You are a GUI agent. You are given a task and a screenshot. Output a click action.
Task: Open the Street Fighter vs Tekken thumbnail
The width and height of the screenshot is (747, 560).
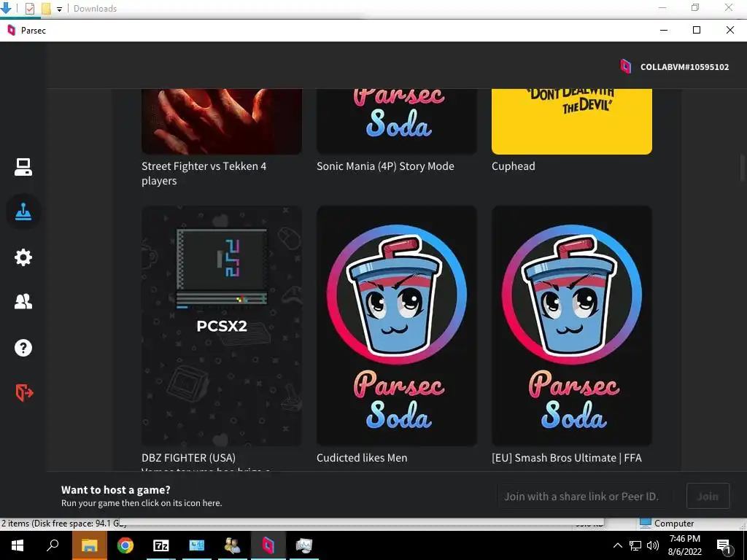[x=222, y=122]
